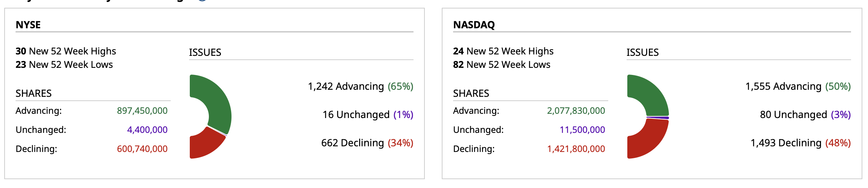Select the 1,493 Declining (48%) legend entry
The image size is (868, 188).
800,143
